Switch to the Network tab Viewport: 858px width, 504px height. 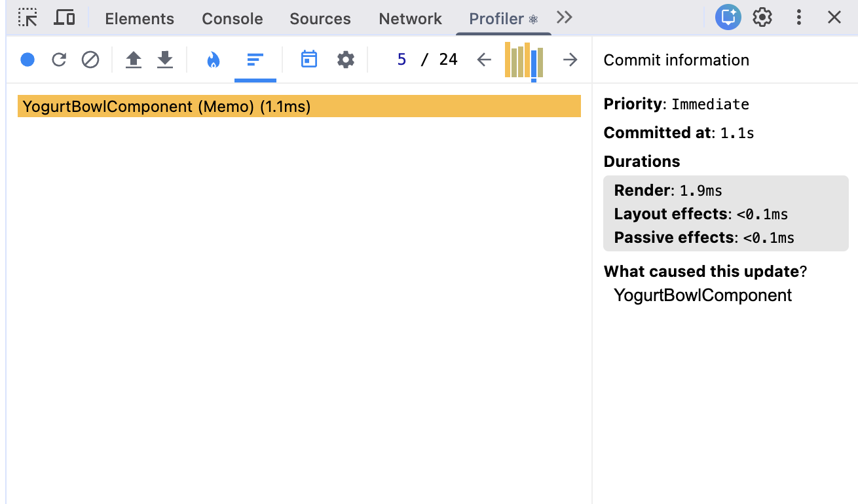tap(410, 19)
